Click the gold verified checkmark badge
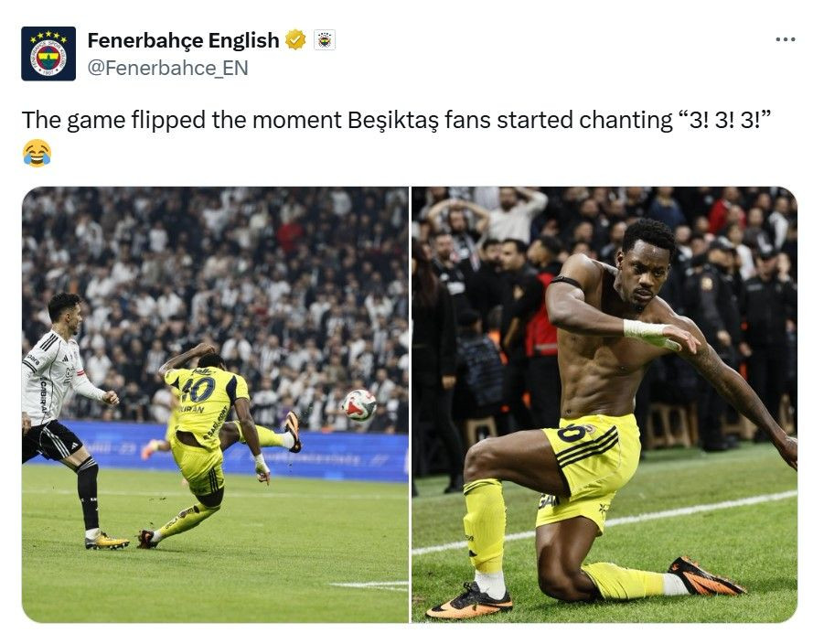This screenshot has height=644, width=813. (x=295, y=40)
